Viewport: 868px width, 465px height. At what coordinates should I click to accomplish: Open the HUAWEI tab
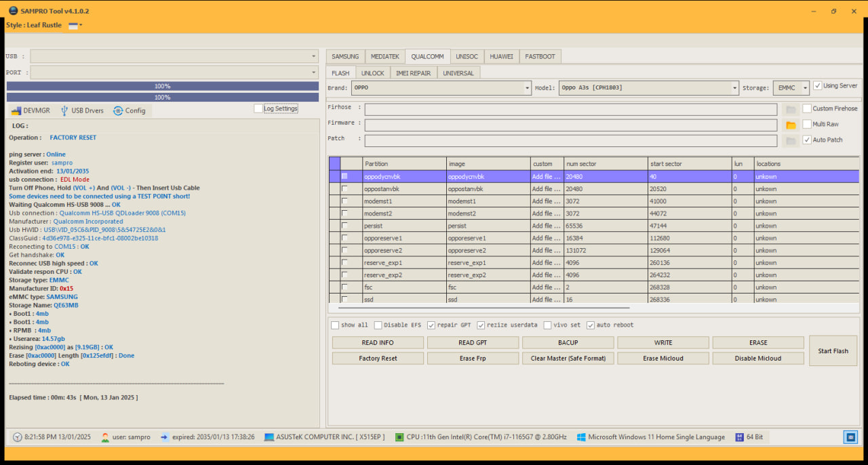click(x=502, y=56)
